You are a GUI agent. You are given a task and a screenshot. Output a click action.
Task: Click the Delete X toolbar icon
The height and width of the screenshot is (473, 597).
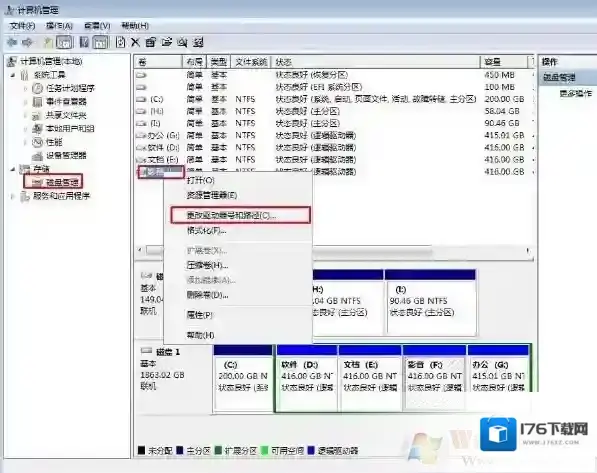pyautogui.click(x=135, y=42)
